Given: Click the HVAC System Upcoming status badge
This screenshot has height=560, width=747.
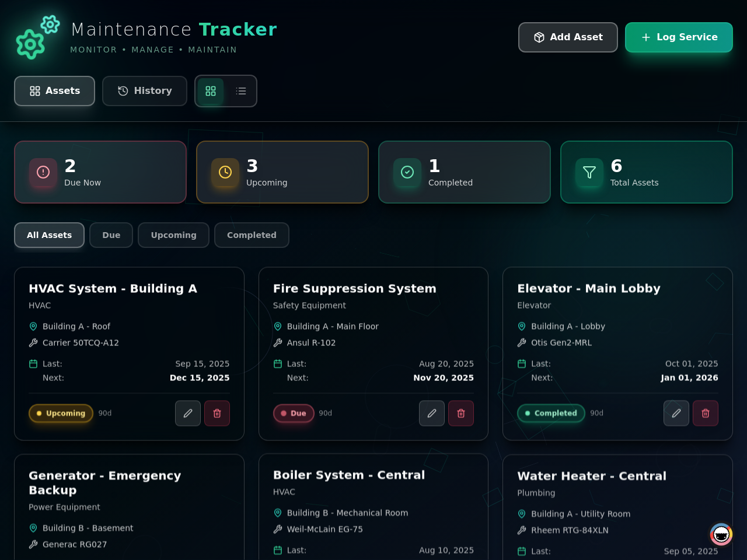Looking at the screenshot, I should [x=61, y=413].
